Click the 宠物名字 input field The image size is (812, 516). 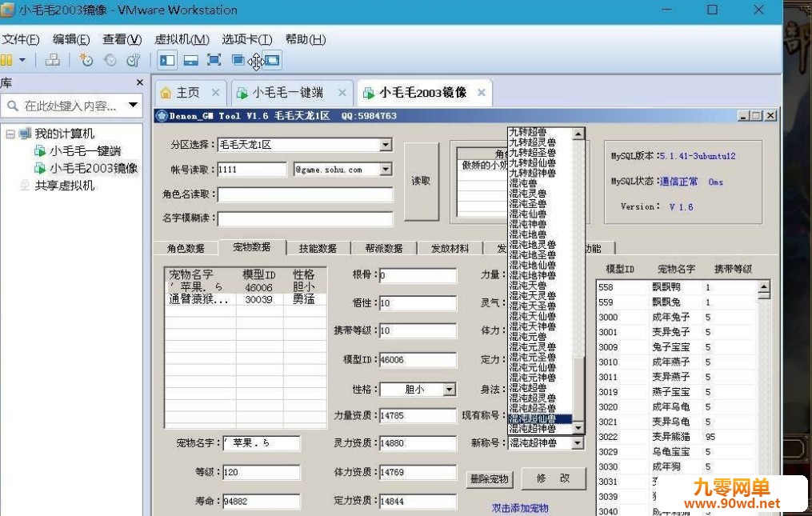pyautogui.click(x=261, y=443)
